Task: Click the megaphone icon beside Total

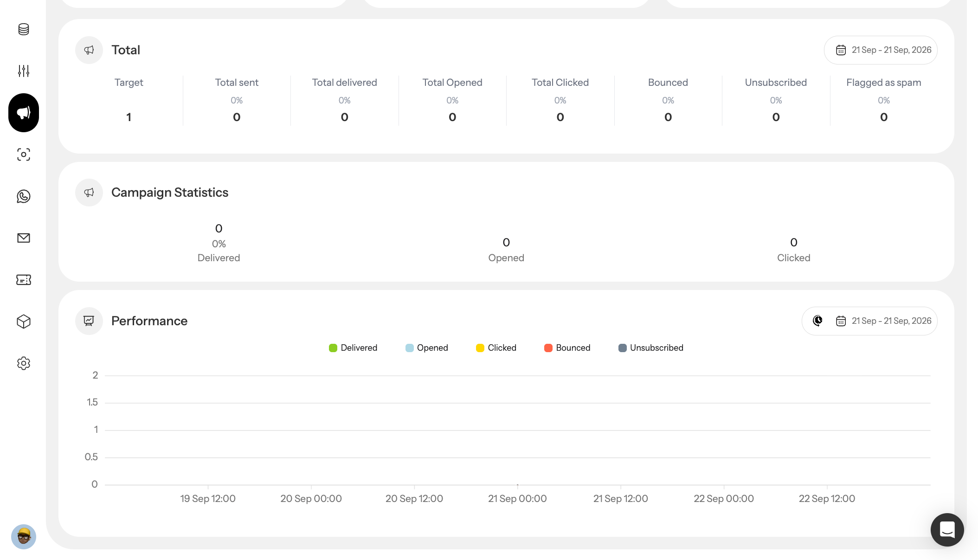Action: tap(89, 50)
